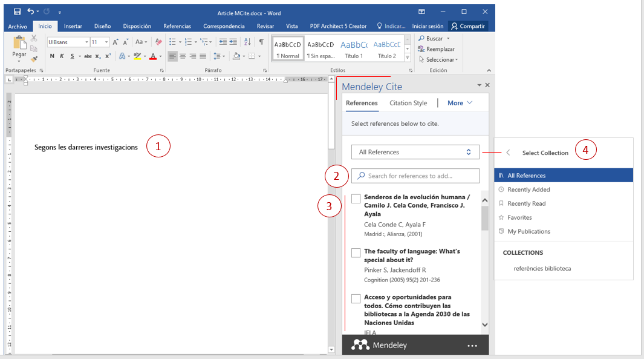
Task: Click the Pegar paste icon
Action: (19, 43)
